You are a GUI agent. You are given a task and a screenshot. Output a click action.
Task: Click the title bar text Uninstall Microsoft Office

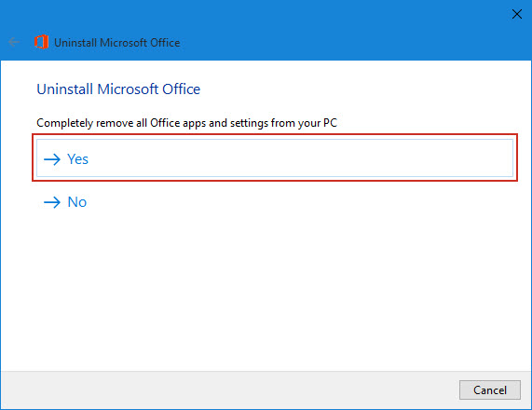tap(117, 43)
